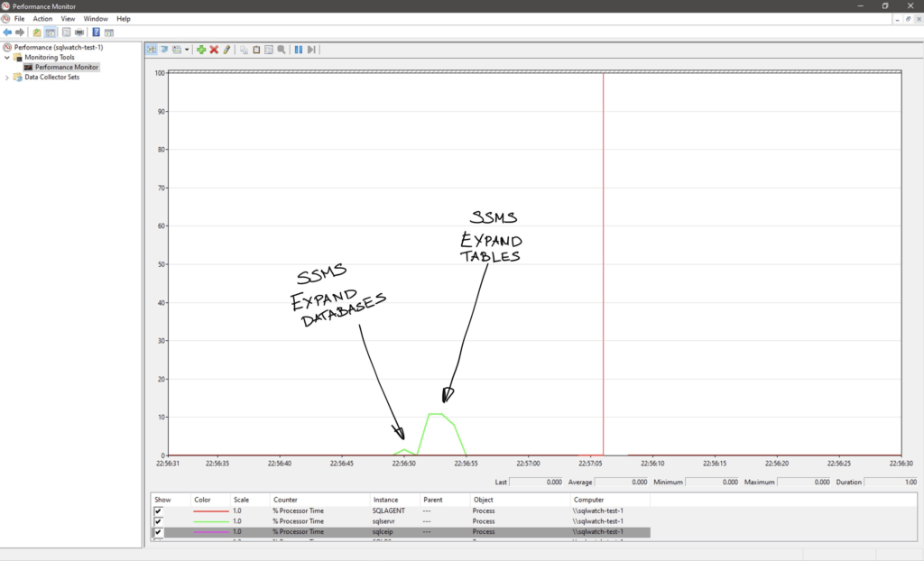Select the sqlservr instance cell
924x561 pixels.
(x=383, y=521)
